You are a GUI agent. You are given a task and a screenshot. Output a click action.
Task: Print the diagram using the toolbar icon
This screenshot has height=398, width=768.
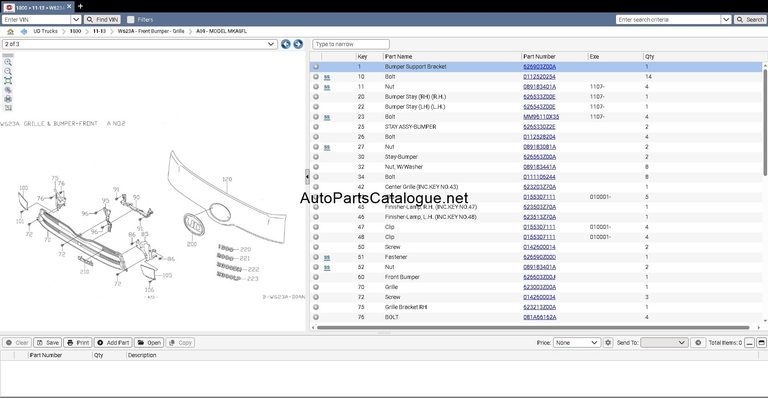pyautogui.click(x=8, y=99)
